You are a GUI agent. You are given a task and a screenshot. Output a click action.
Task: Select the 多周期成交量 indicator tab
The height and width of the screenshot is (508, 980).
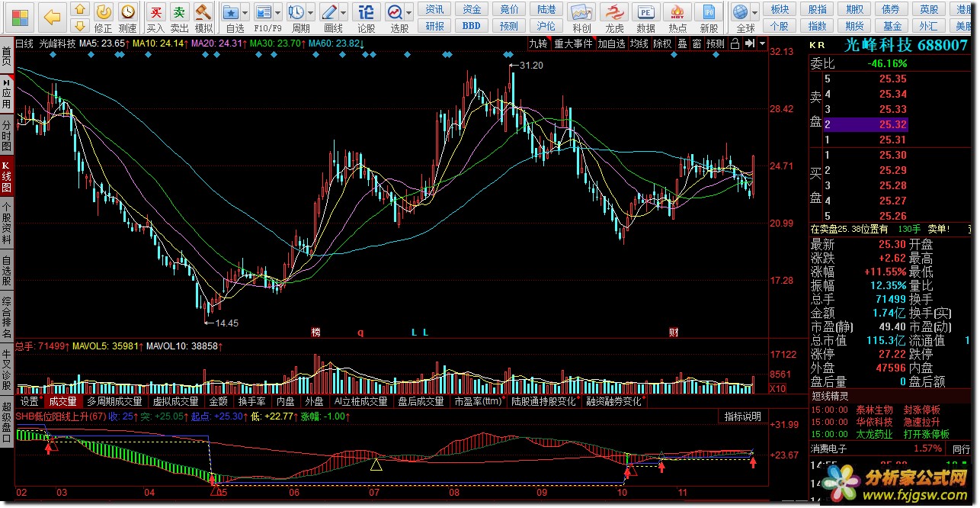[114, 401]
